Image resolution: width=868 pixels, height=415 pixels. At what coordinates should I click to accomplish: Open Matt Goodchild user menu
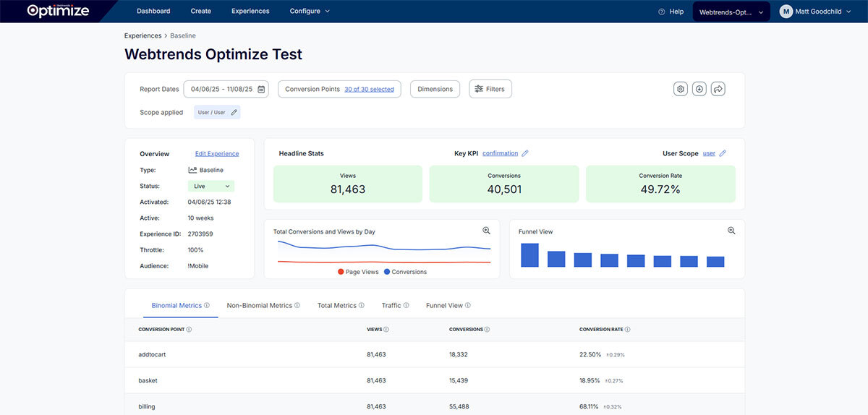pos(815,12)
